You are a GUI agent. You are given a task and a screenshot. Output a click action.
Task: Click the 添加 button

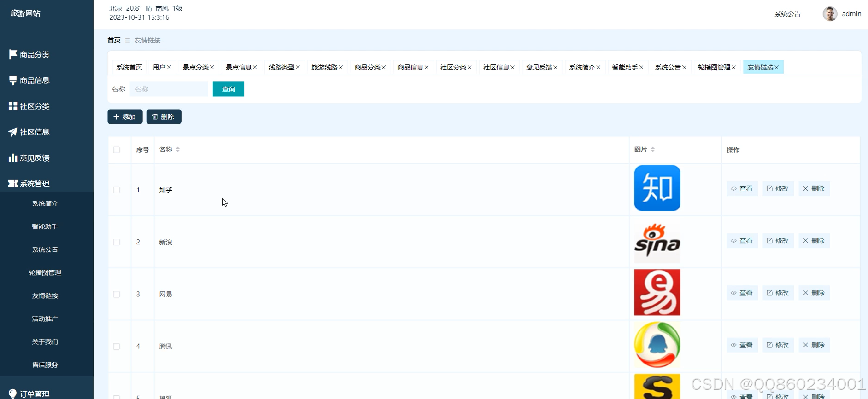coord(125,117)
